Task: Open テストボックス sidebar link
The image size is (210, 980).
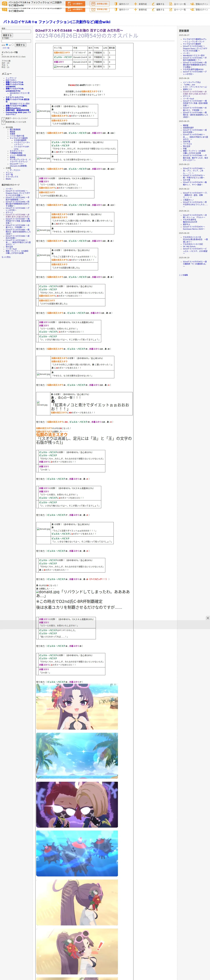Action: click(x=12, y=177)
